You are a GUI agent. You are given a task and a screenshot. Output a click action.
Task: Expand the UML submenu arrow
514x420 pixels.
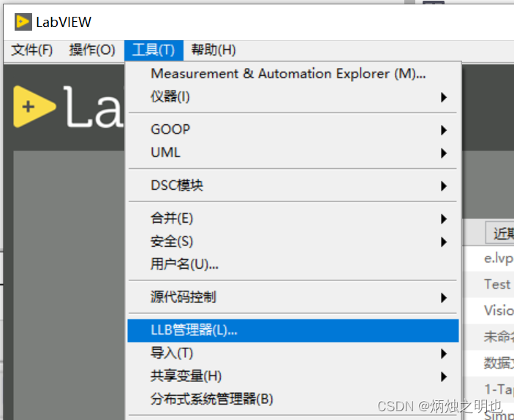444,153
